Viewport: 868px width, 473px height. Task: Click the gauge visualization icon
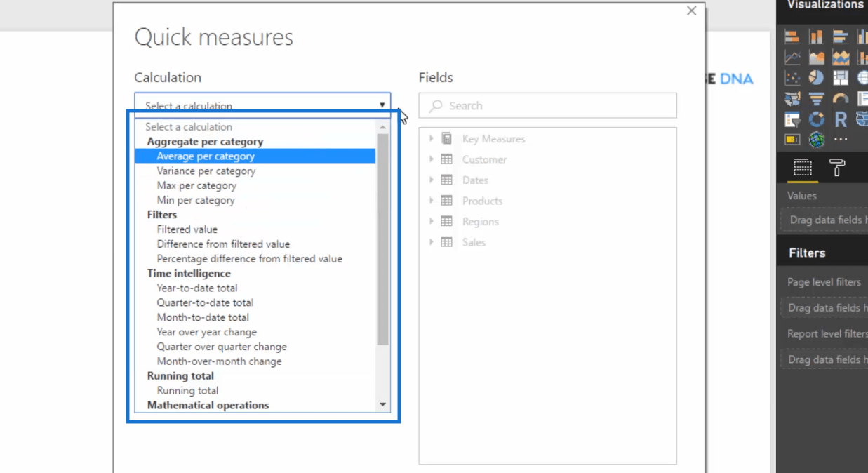coord(840,99)
